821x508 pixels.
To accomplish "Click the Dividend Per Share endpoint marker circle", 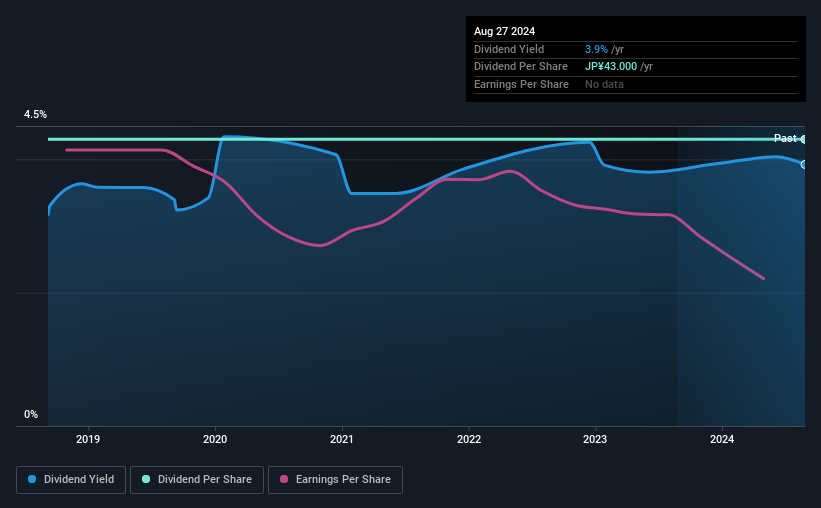I will coord(803,139).
